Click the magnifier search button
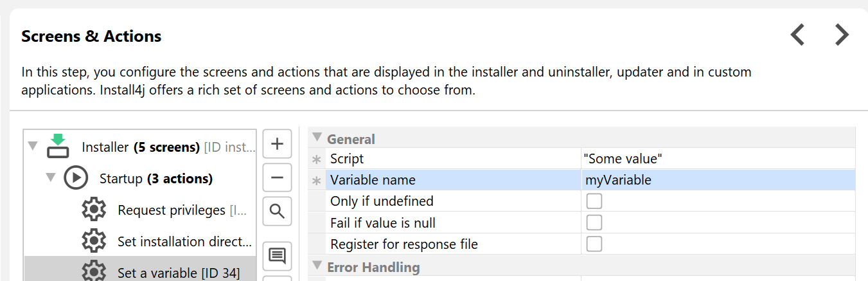 point(278,211)
